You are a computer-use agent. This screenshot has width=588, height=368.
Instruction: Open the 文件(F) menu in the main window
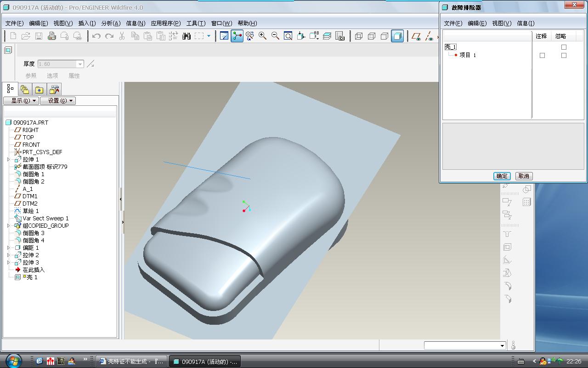point(14,23)
